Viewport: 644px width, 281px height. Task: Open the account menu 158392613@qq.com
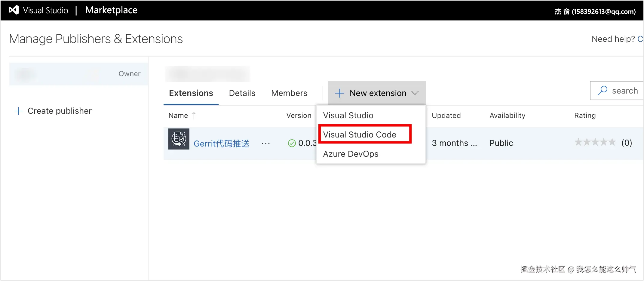coord(595,11)
